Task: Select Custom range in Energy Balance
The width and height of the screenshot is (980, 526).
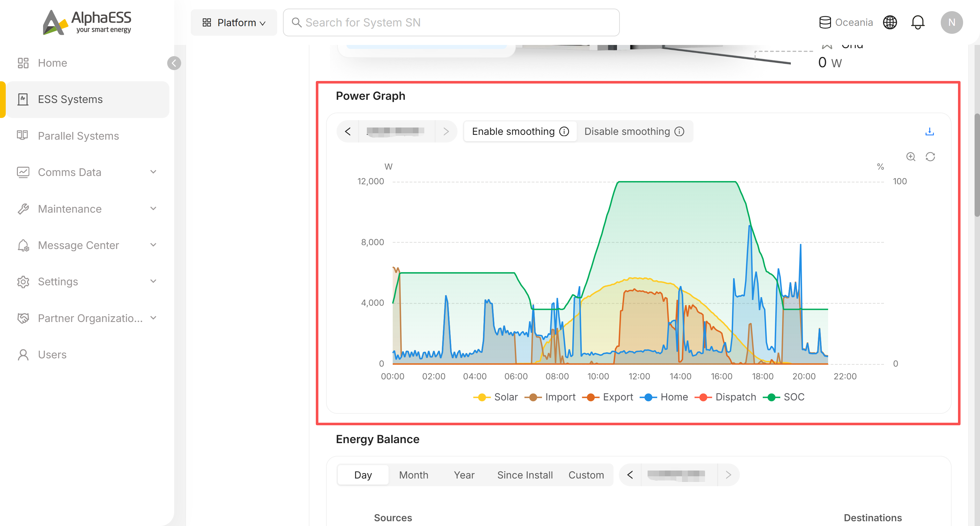Action: [x=586, y=475]
